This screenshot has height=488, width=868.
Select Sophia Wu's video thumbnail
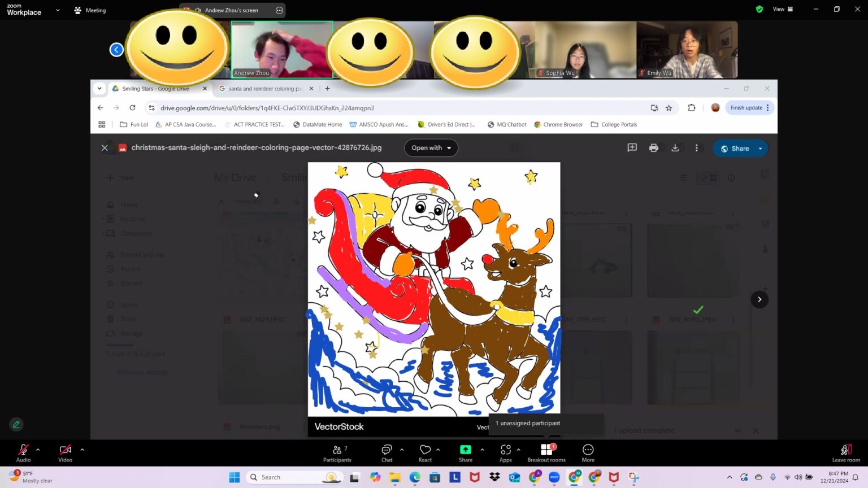point(585,50)
